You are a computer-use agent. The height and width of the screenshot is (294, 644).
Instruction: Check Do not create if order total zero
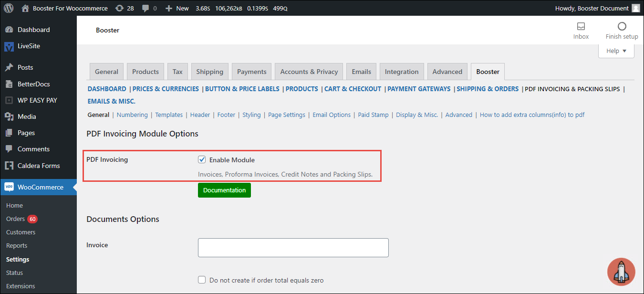pyautogui.click(x=202, y=280)
